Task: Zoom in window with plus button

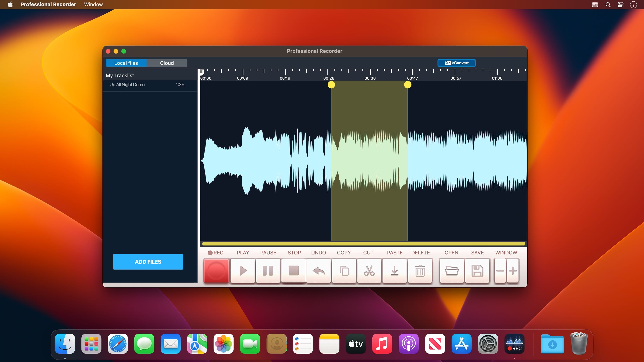Action: pos(513,271)
